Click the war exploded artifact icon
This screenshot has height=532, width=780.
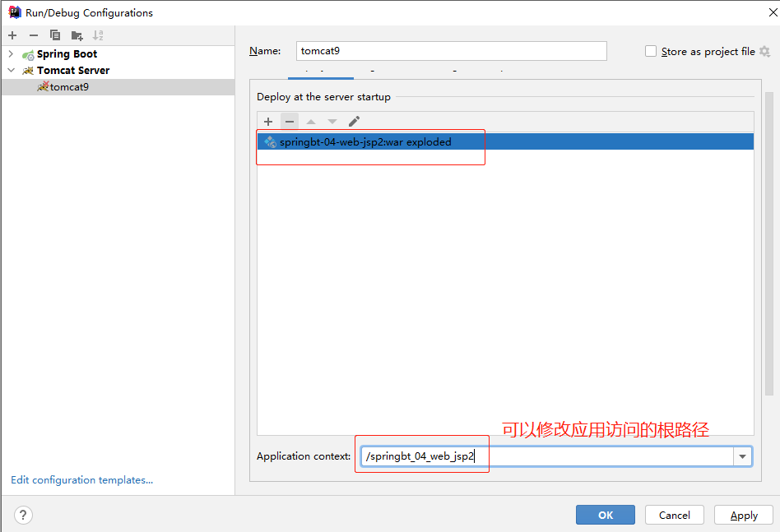[x=270, y=141]
